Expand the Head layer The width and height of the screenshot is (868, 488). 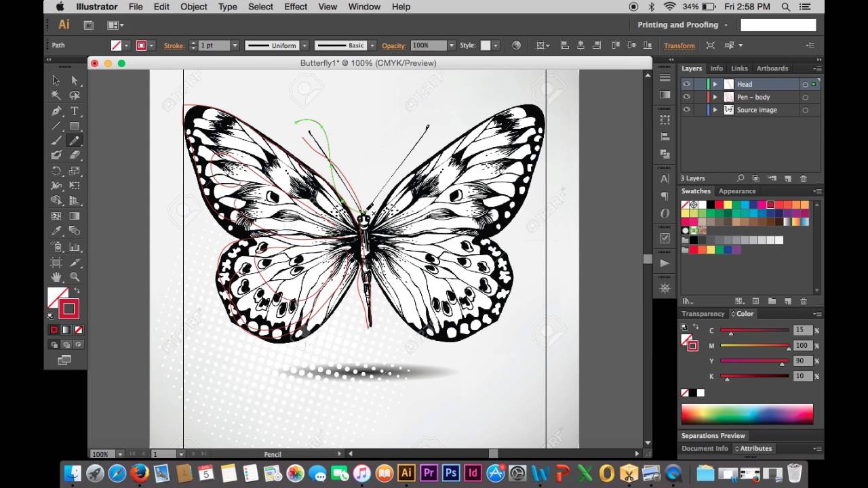tap(715, 83)
